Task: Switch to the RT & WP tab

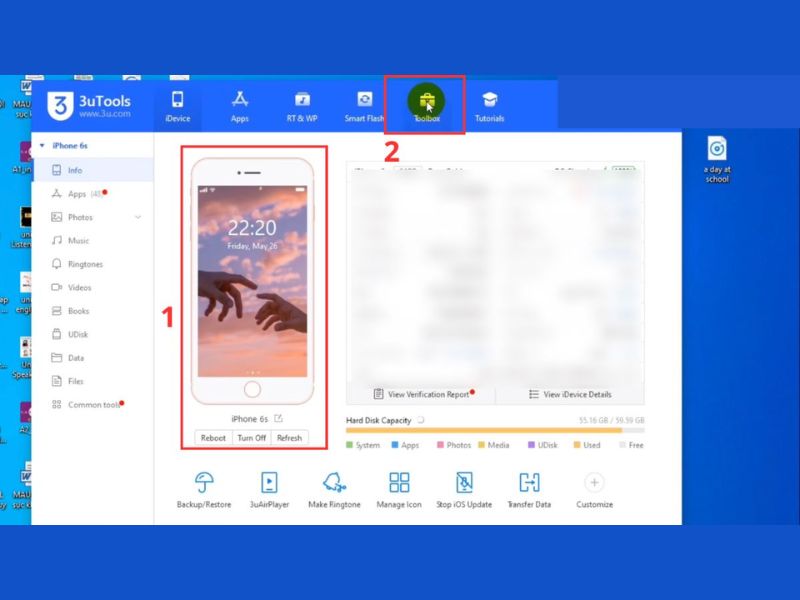Action: point(302,107)
